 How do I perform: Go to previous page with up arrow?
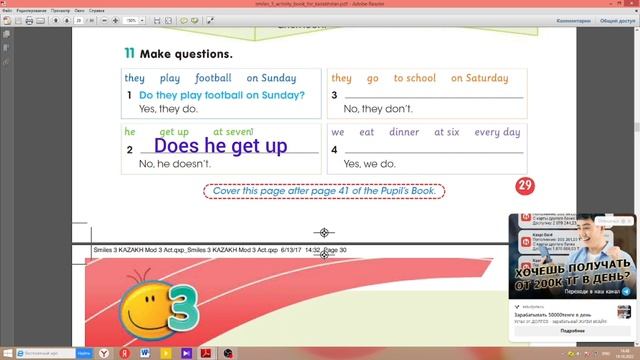pyautogui.click(x=56, y=20)
